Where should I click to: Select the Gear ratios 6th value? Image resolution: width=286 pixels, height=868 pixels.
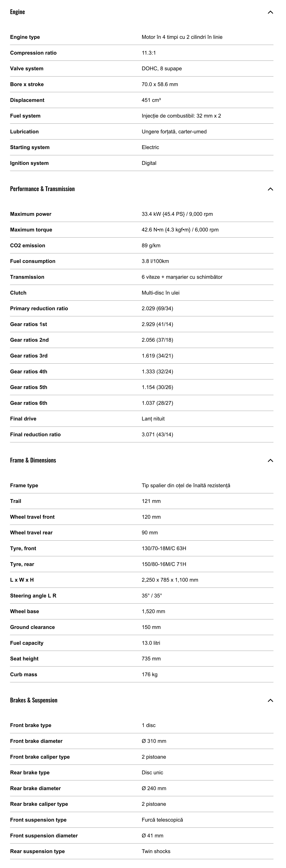tap(157, 403)
